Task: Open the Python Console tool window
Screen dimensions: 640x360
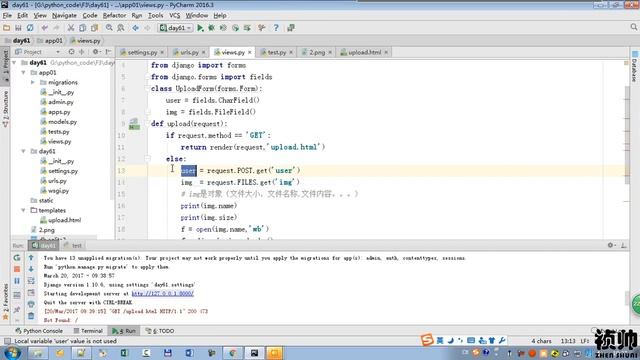Action: [39, 331]
